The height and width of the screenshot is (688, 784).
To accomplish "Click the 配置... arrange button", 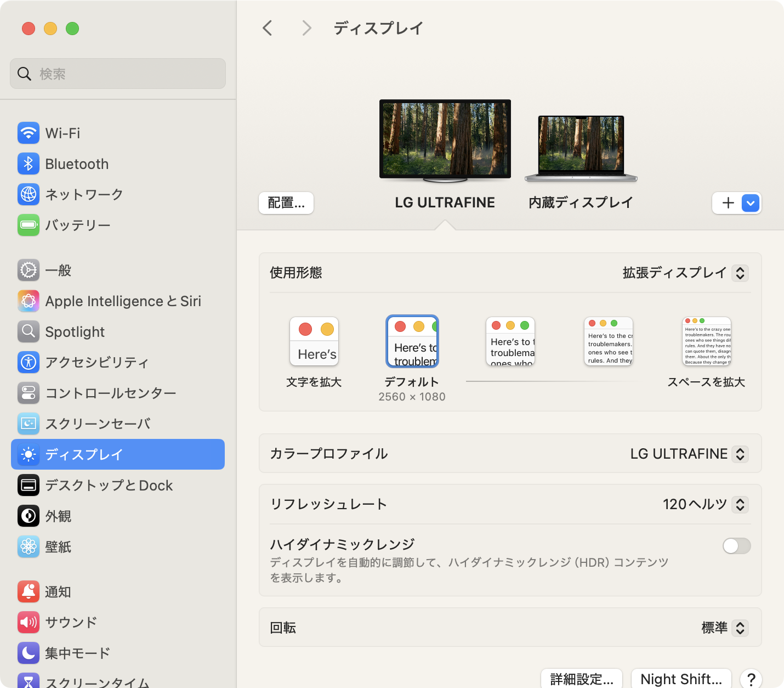I will tap(286, 203).
